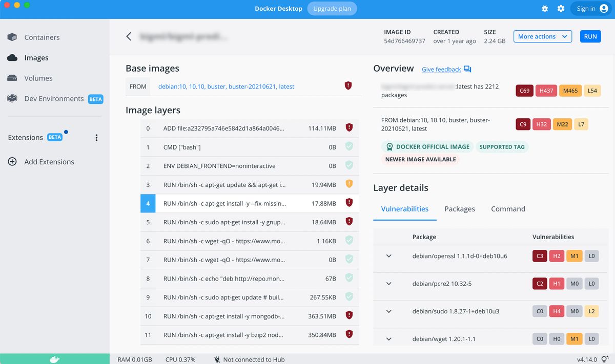Select layer 2 ENV DEBIAN_FRONTEND=noninteractive
Image resolution: width=615 pixels, height=364 pixels.
[x=250, y=165]
